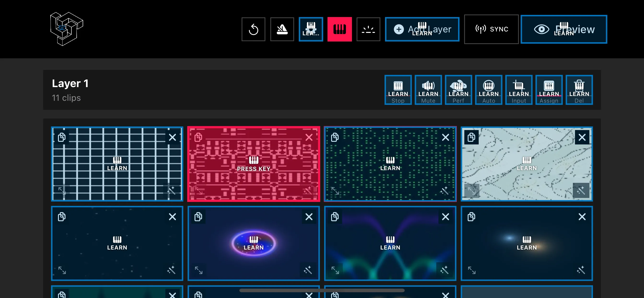Copy the white grid clip
The height and width of the screenshot is (298, 644).
[62, 137]
